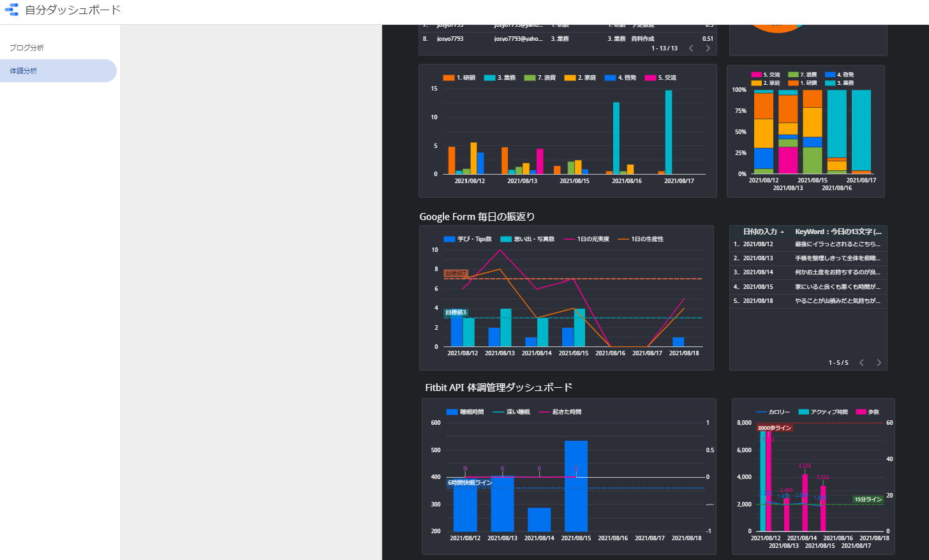Click the KeyWord column header
The height and width of the screenshot is (560, 929).
pos(837,232)
